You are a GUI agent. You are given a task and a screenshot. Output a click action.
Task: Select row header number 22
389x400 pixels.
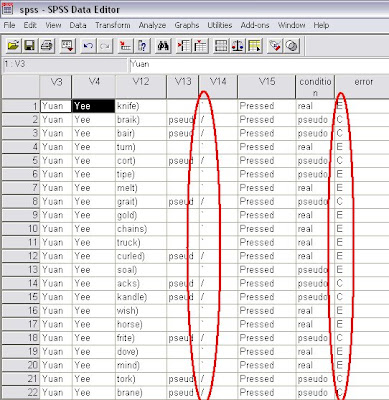tap(21, 392)
